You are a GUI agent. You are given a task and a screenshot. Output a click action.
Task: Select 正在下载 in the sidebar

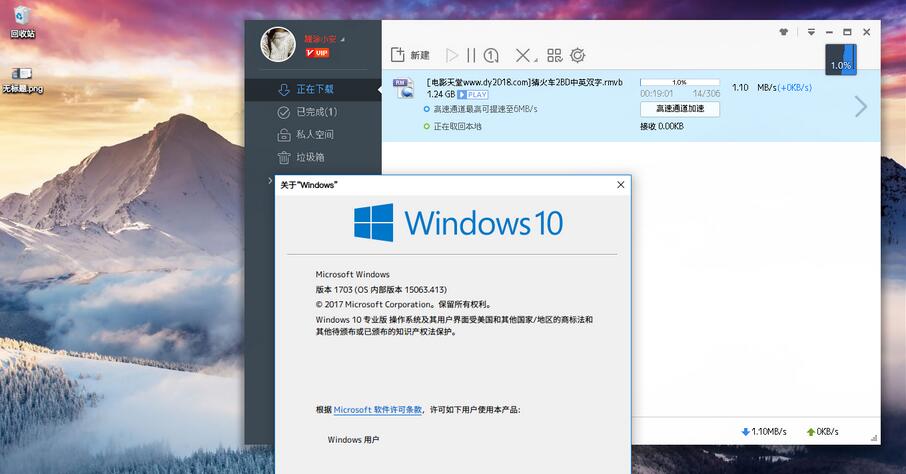313,89
